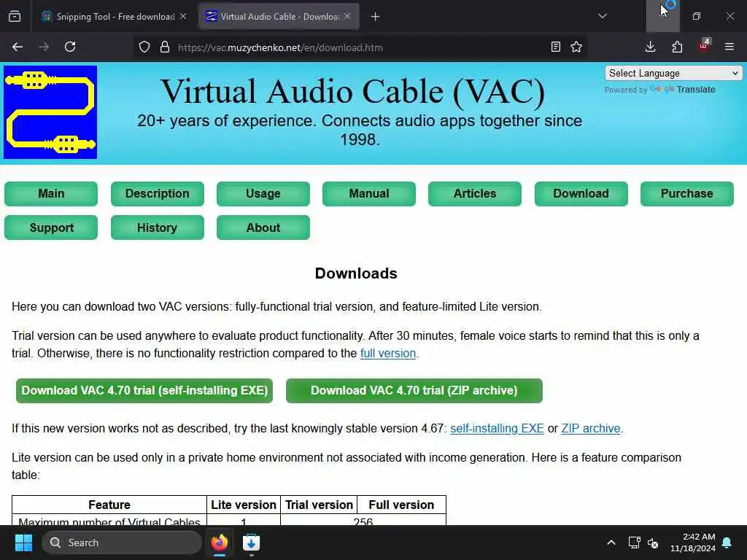Bookmark this page with star icon
747x560 pixels.
tap(576, 47)
